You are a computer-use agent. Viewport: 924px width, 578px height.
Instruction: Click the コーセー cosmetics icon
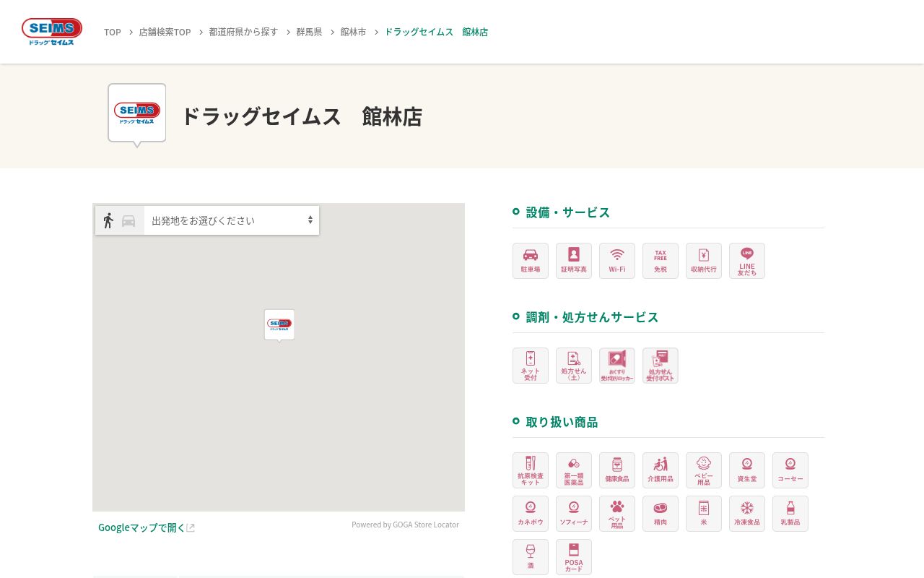coord(790,470)
